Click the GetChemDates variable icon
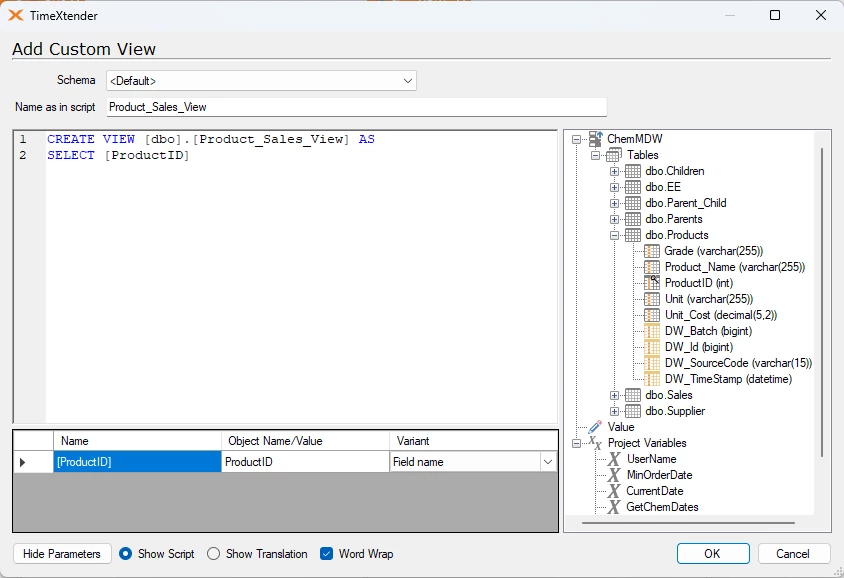Screen dimensions: 844x578 (x=614, y=507)
